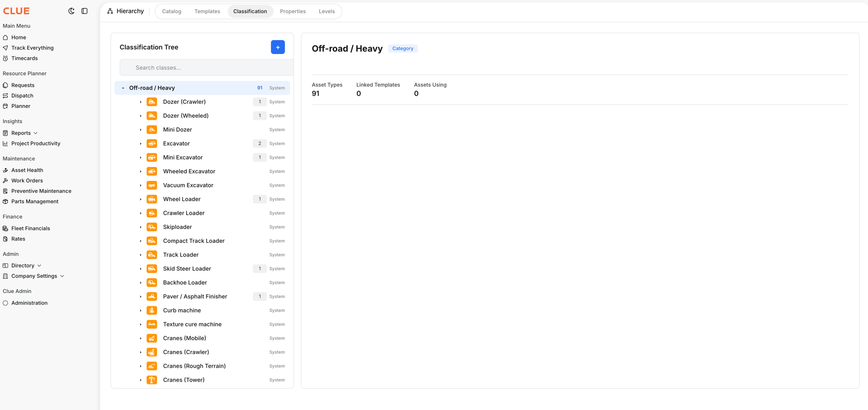Screen dimensions: 868x410
Task: Go to Home in sidebar
Action: tap(19, 37)
